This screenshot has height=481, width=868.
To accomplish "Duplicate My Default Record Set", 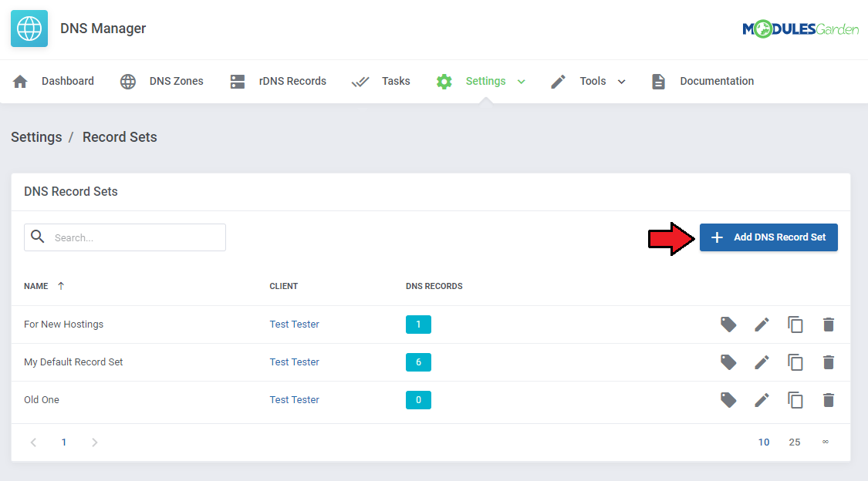I will tap(795, 362).
